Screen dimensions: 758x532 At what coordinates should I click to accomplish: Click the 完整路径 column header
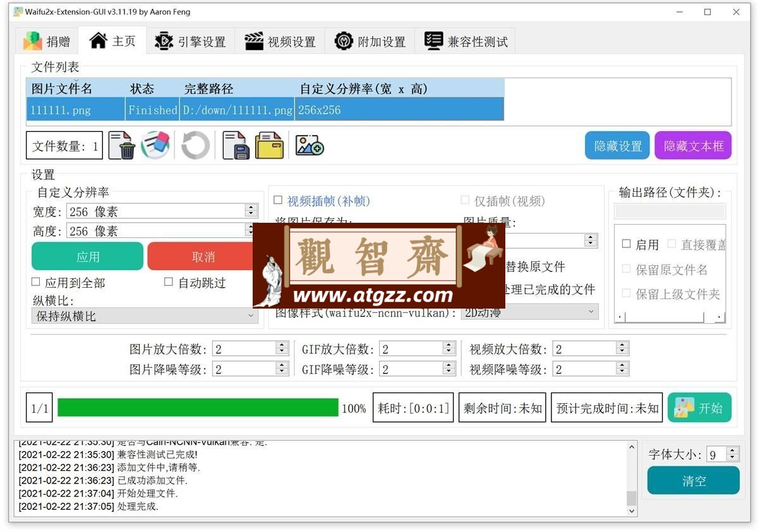tap(237, 88)
